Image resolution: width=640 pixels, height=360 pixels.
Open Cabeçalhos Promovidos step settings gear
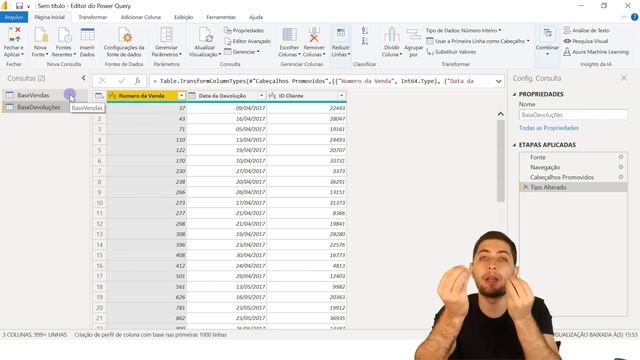(x=621, y=177)
